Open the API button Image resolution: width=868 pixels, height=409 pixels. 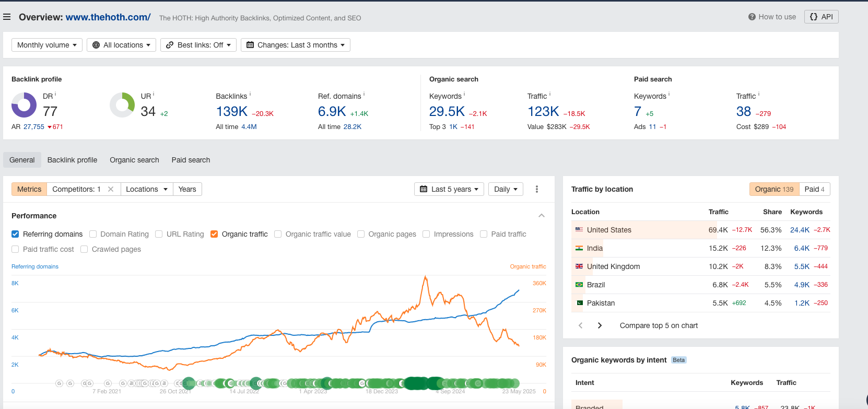click(822, 17)
